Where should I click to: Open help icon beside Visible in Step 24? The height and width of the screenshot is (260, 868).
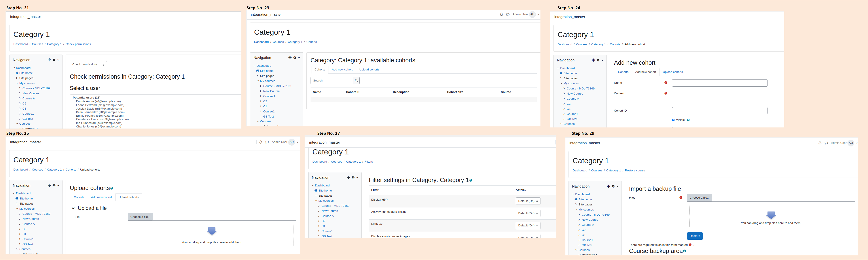click(688, 120)
